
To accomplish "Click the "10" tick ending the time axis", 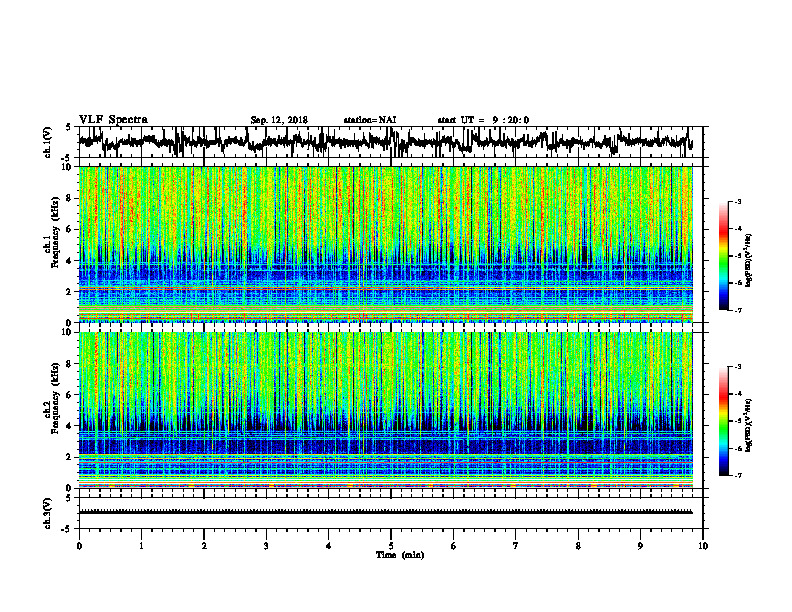I will pos(703,546).
